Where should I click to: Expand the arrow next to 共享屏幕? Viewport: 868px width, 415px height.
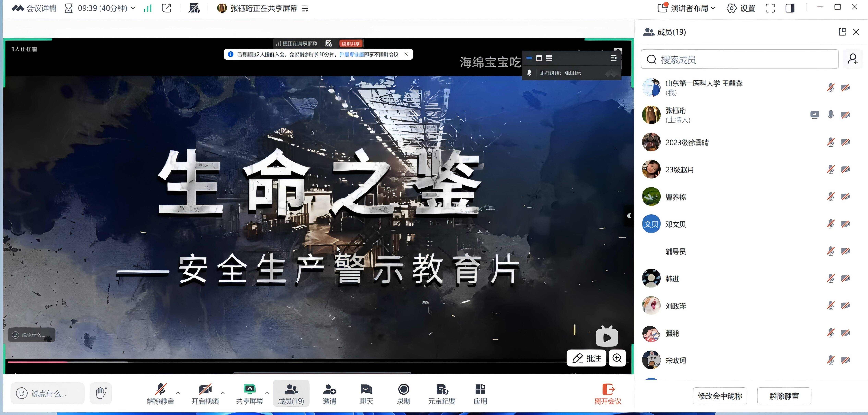267,393
